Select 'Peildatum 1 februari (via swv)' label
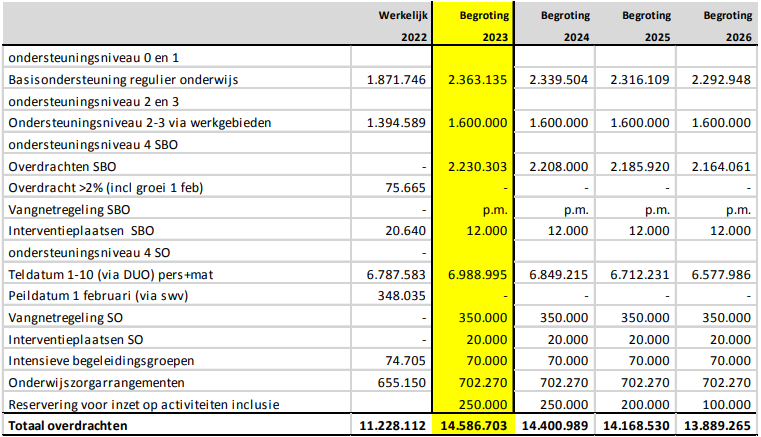Image resolution: width=761 pixels, height=437 pixels. click(x=98, y=296)
